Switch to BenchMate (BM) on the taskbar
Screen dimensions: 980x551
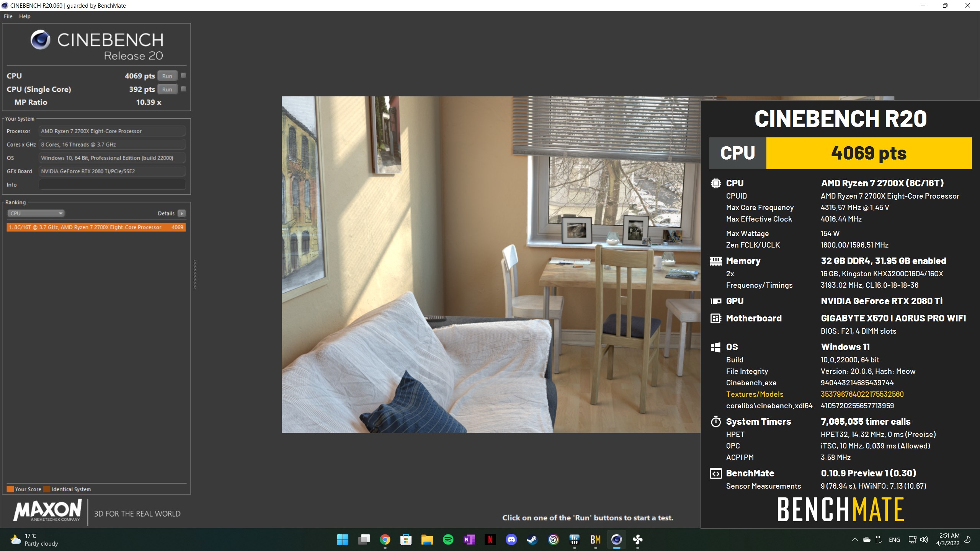click(595, 540)
